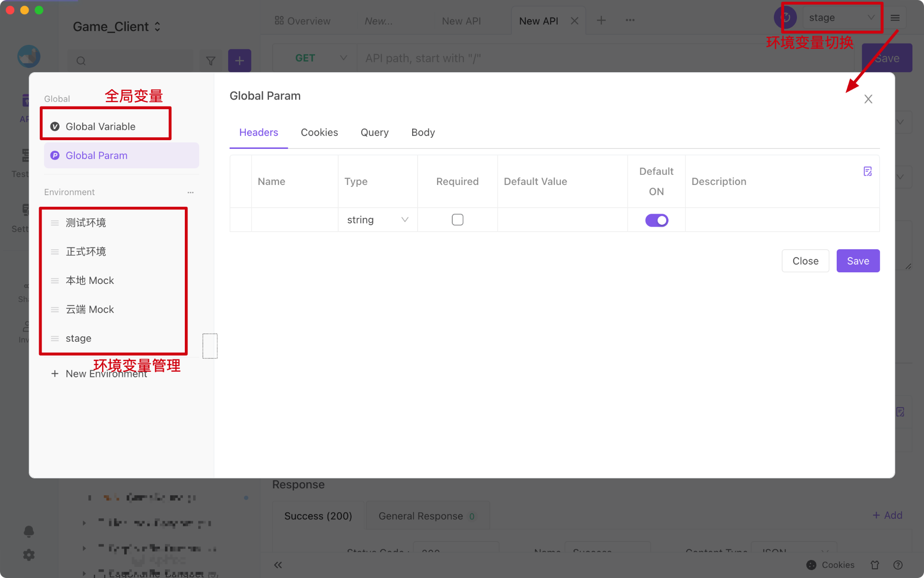The width and height of the screenshot is (924, 578).
Task: Click the Default Value field in row
Action: coord(562,220)
